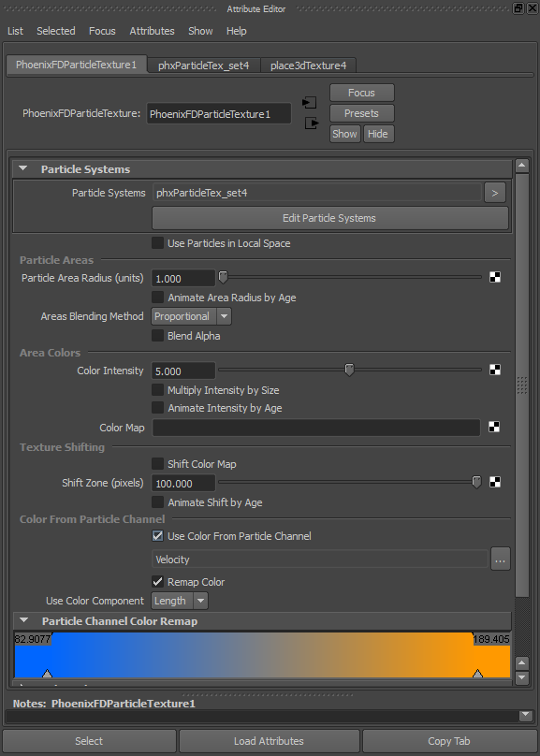Click arrow button next to phxParticleTex_set4 field
This screenshot has width=540, height=756.
(x=495, y=193)
